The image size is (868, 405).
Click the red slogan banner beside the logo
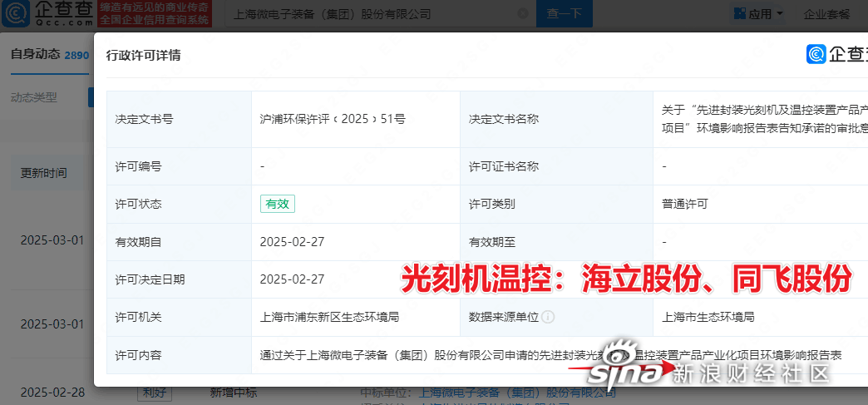(154, 14)
